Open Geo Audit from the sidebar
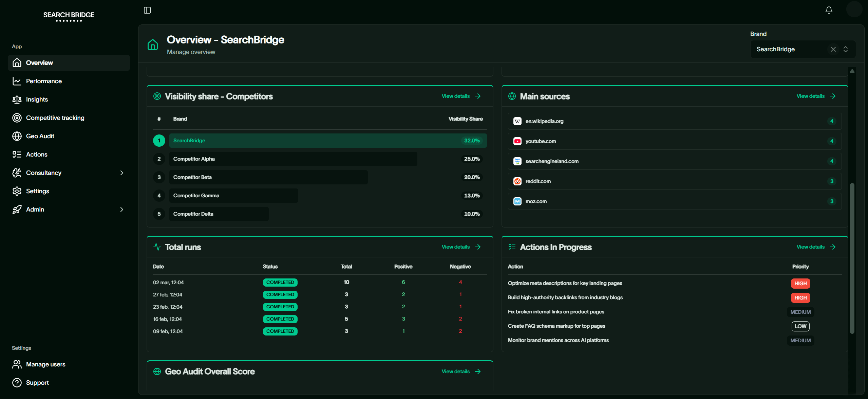 pos(69,136)
